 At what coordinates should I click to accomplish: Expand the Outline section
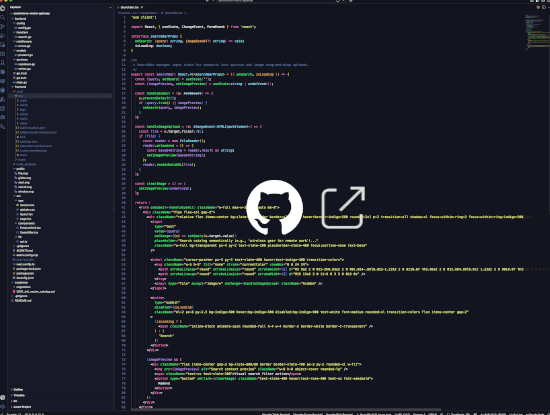18,389
